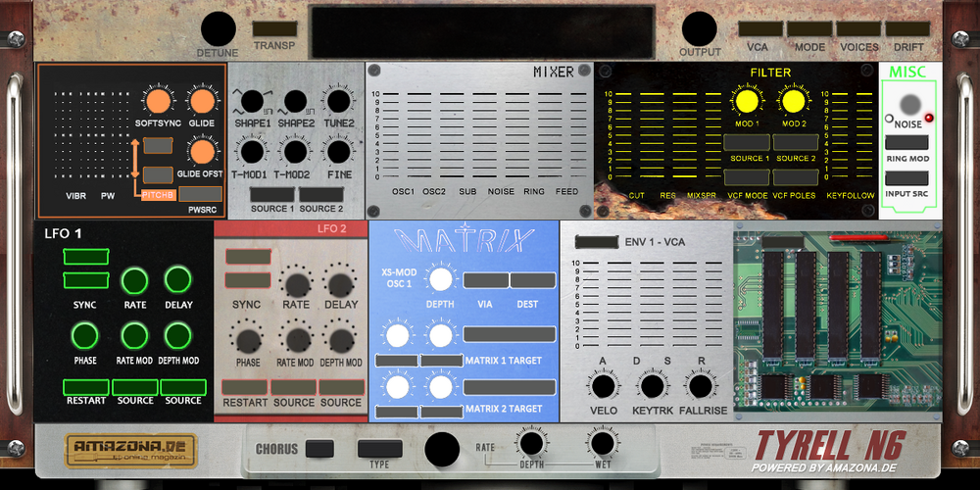Open the VCF Poles selector
Viewport: 980px width, 490px height.
click(796, 177)
